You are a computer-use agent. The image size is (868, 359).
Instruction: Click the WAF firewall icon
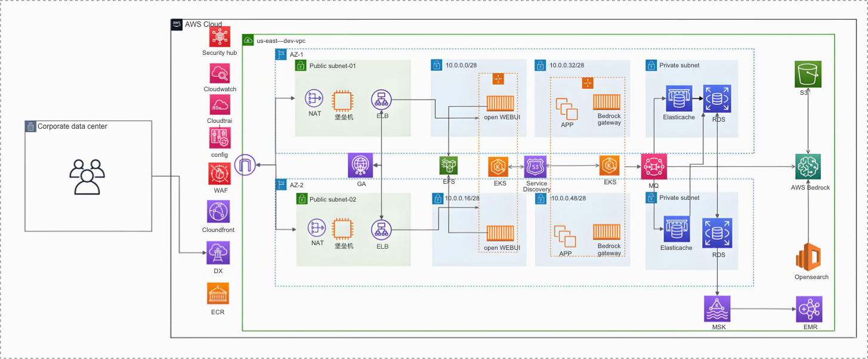pos(219,174)
